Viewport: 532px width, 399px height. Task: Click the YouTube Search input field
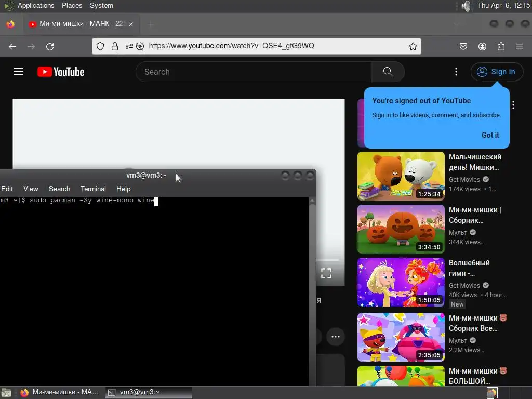254,72
